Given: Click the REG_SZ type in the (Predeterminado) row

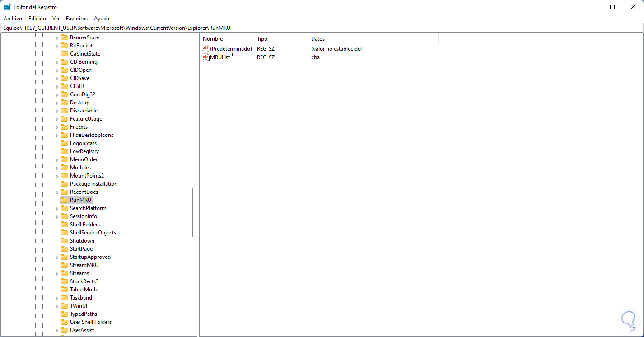Looking at the screenshot, I should 266,49.
